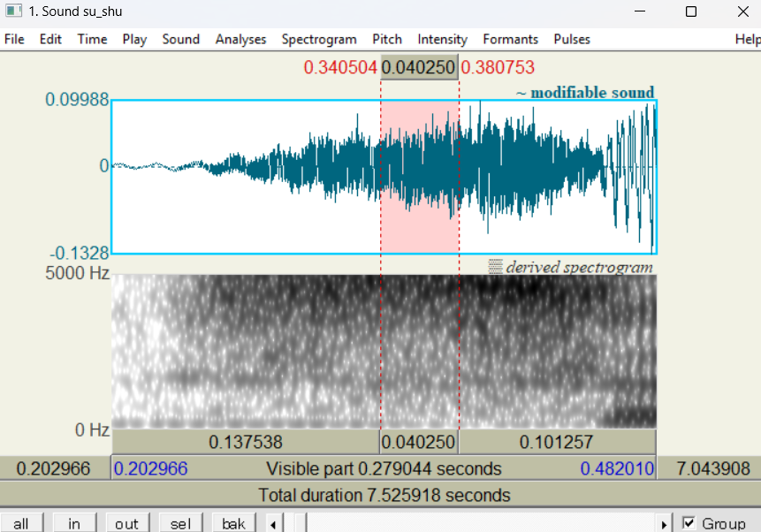Open the Spectrogram menu
Image resolution: width=761 pixels, height=532 pixels.
[319, 39]
